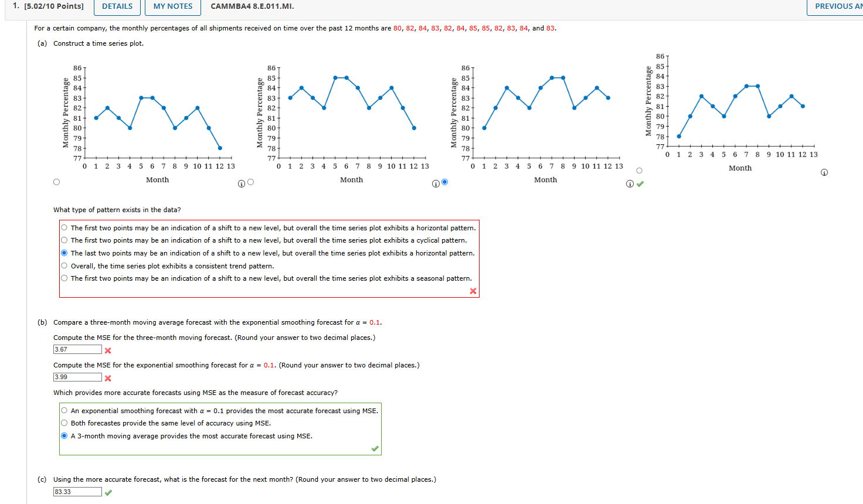Open the DETAILS button for question 1
Screen dimensions: 863x504
(117, 6)
